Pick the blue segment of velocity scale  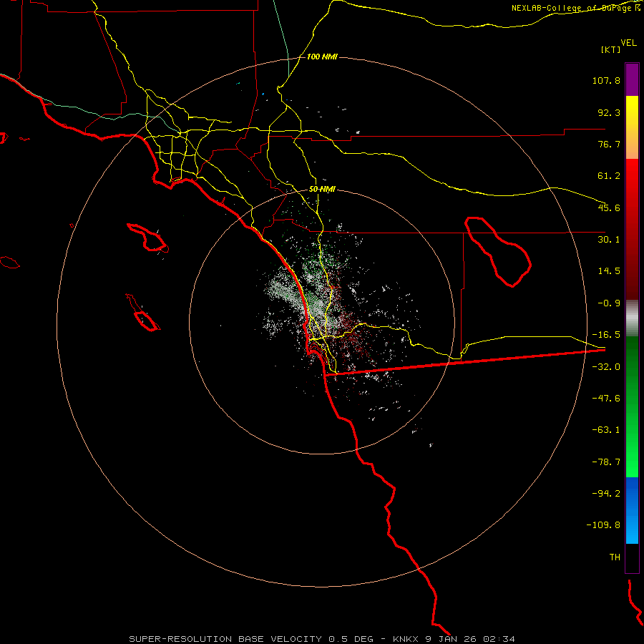632,510
